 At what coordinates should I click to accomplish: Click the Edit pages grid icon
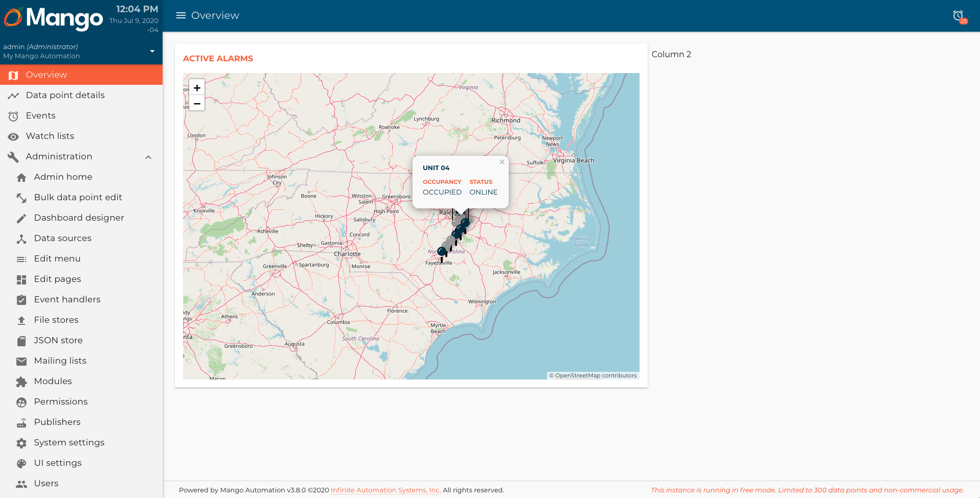pos(21,279)
